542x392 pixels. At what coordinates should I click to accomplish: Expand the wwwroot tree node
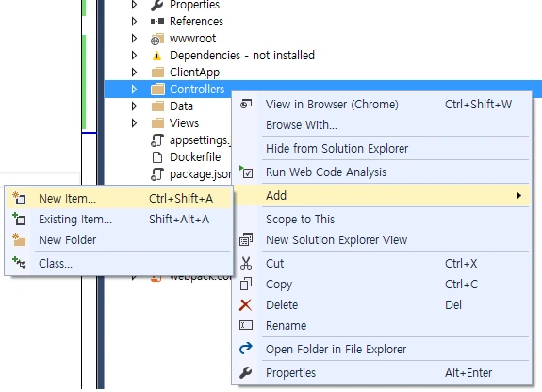pos(135,39)
